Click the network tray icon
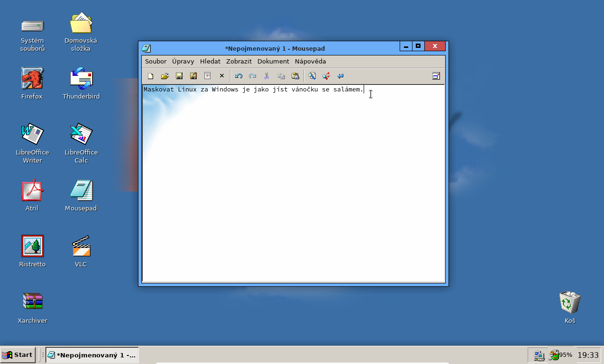This screenshot has height=364, width=604. point(539,355)
